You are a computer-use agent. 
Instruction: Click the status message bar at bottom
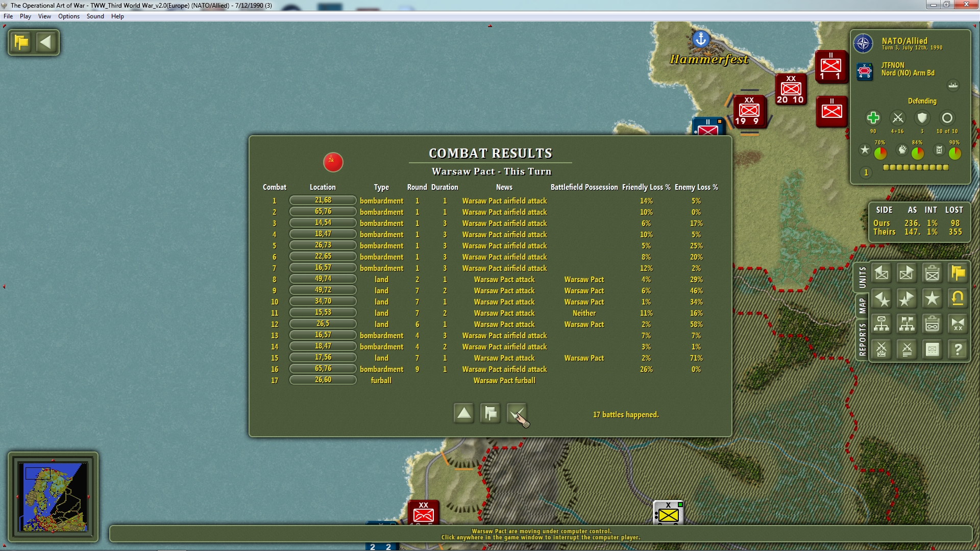click(541, 534)
